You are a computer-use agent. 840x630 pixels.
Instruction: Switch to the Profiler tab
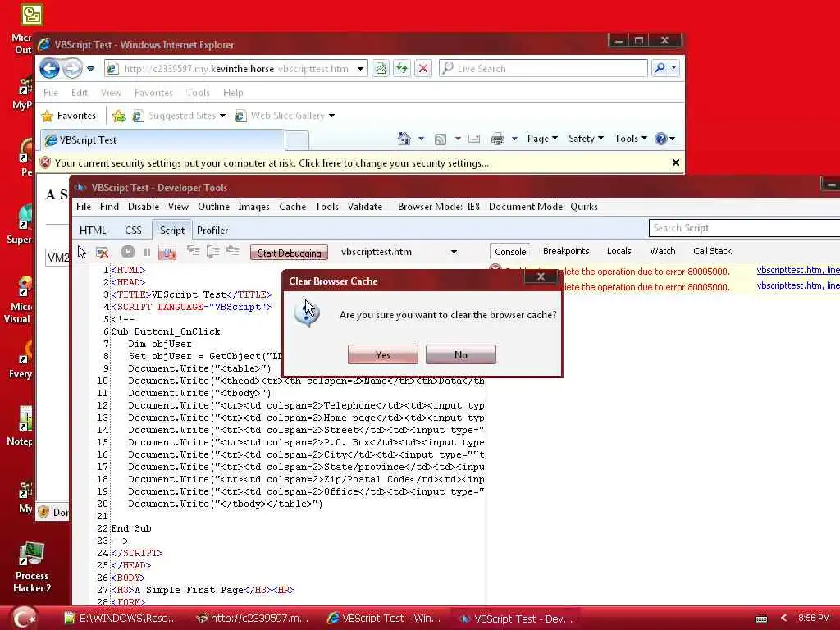pyautogui.click(x=212, y=231)
